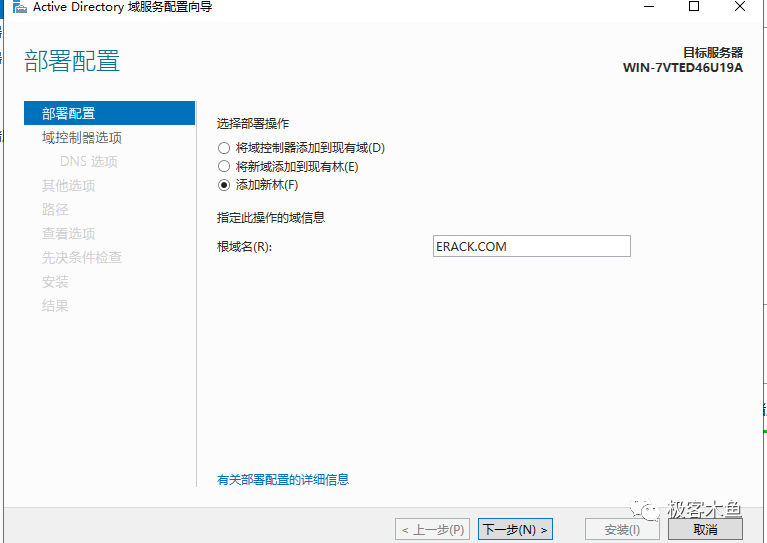The width and height of the screenshot is (767, 543).
Task: Click the 下一步(N) button
Action: [x=515, y=529]
